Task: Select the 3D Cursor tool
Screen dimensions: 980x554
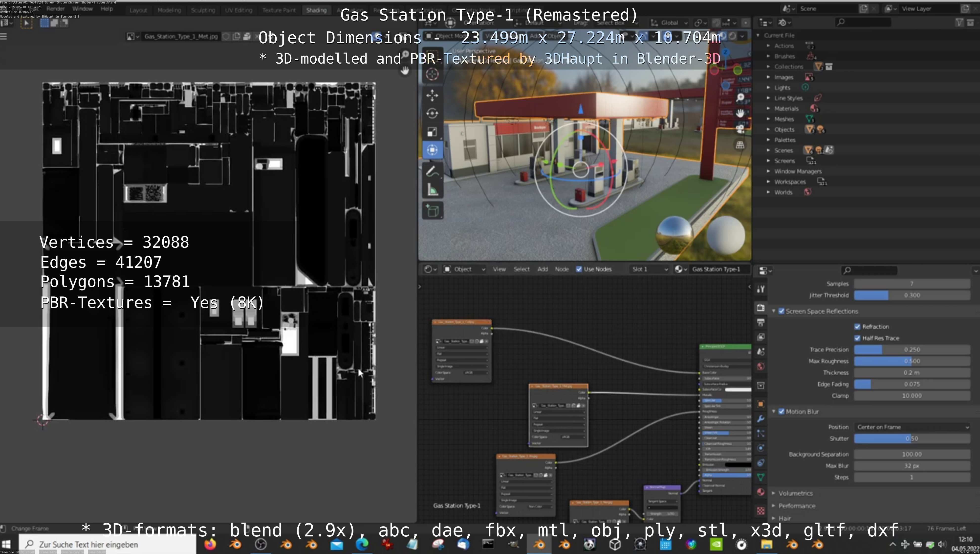Action: coord(432,74)
